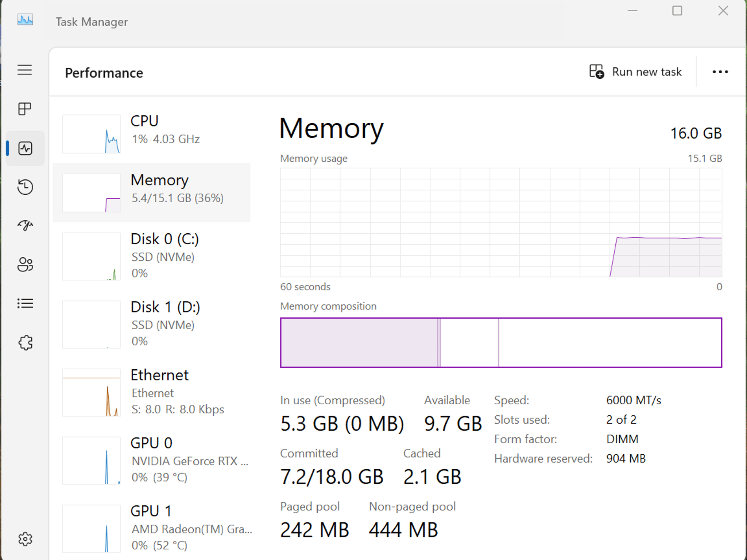
Task: Select GPU 0 NVIDIA GeForce entry
Action: point(151,460)
